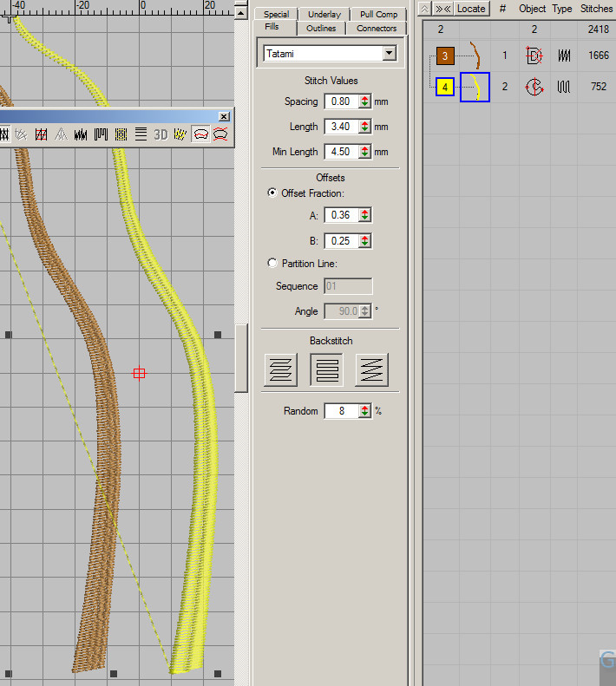Open the Pull Comp tab
Viewport: 616px width, 686px height.
[378, 14]
